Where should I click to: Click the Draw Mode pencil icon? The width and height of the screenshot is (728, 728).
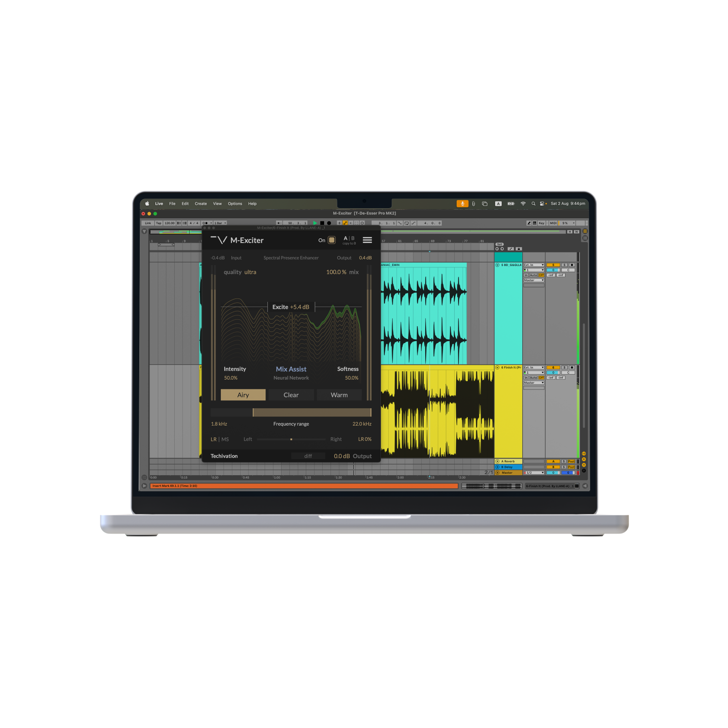[x=529, y=223]
